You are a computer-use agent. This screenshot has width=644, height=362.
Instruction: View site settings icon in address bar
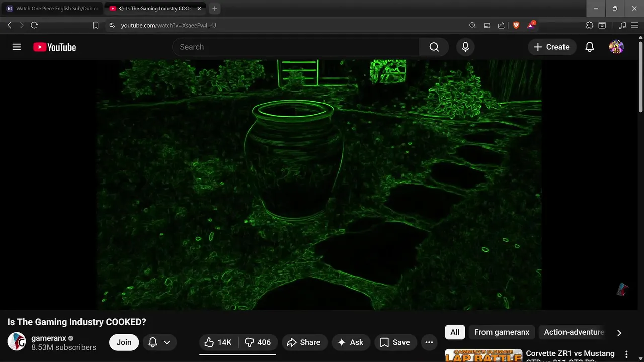point(112,25)
